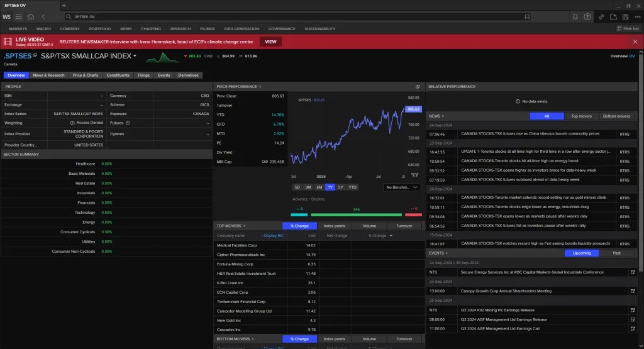Switch Top Movers to Turnover view
The image size is (644, 349).
404,226
